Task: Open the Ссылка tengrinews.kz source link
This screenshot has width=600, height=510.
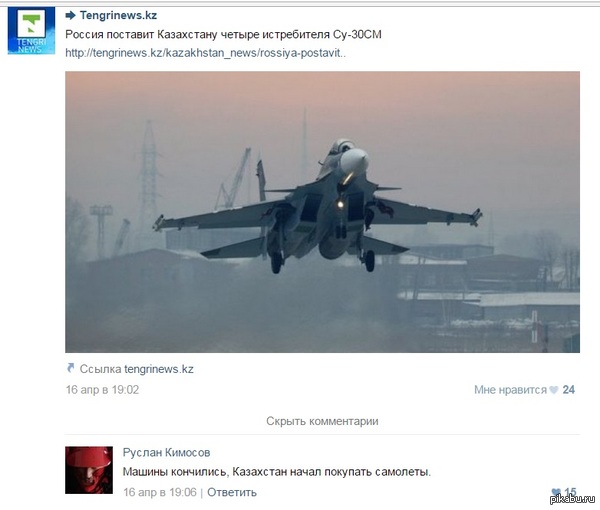Action: tap(137, 369)
